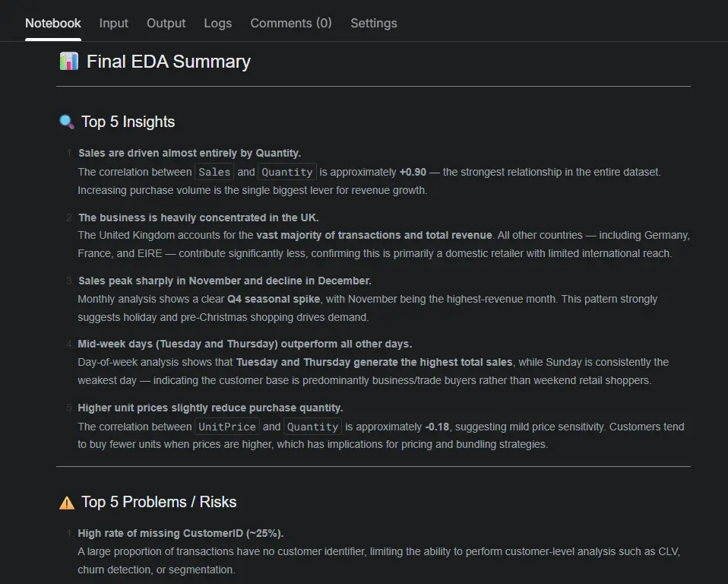Viewport: 728px width, 584px height.
Task: Click the bold Q4 seasonal spike text
Action: point(274,299)
